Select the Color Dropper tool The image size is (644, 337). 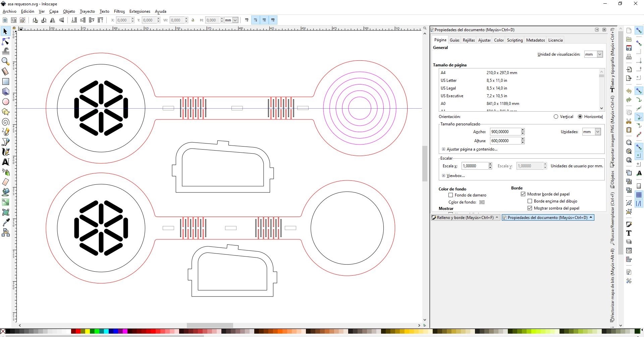pyautogui.click(x=5, y=222)
